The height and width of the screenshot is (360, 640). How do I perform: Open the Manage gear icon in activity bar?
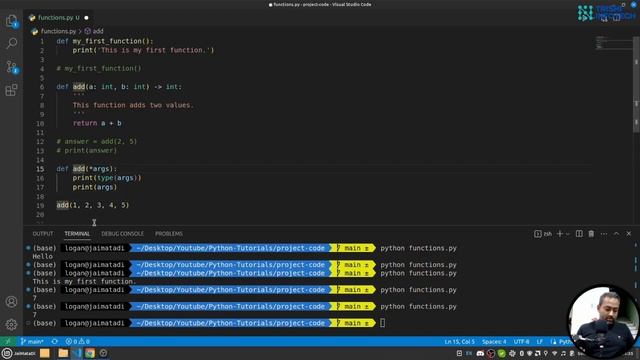pos(11,324)
